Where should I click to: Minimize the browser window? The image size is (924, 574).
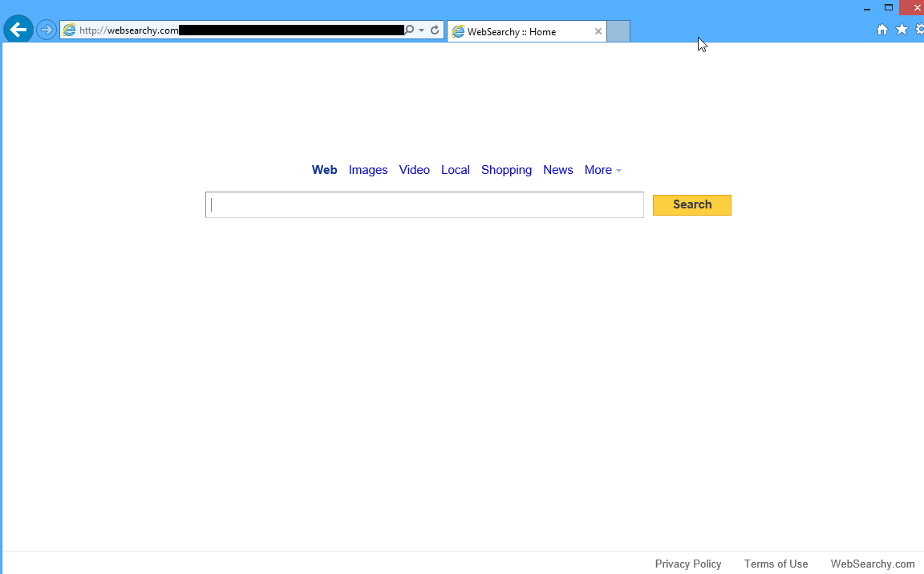pyautogui.click(x=867, y=8)
